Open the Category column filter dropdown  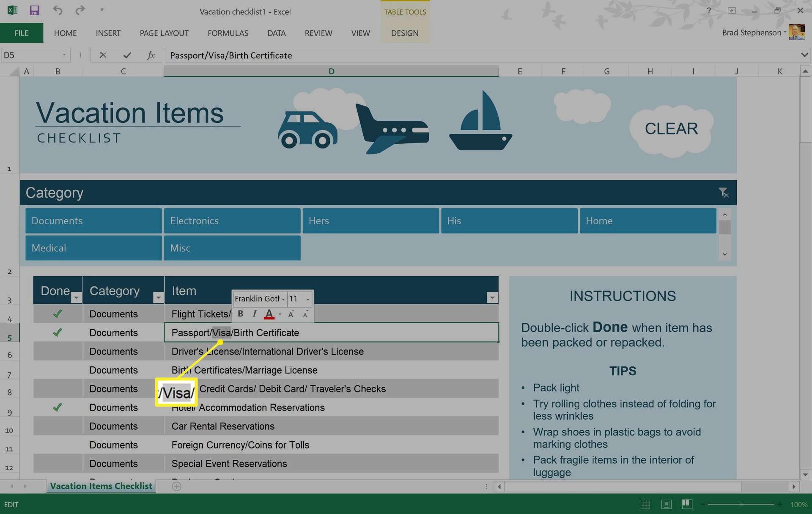pyautogui.click(x=158, y=298)
